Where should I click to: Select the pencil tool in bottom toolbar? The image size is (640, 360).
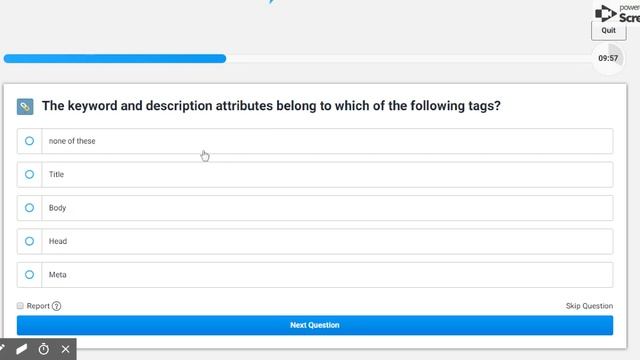[2, 348]
